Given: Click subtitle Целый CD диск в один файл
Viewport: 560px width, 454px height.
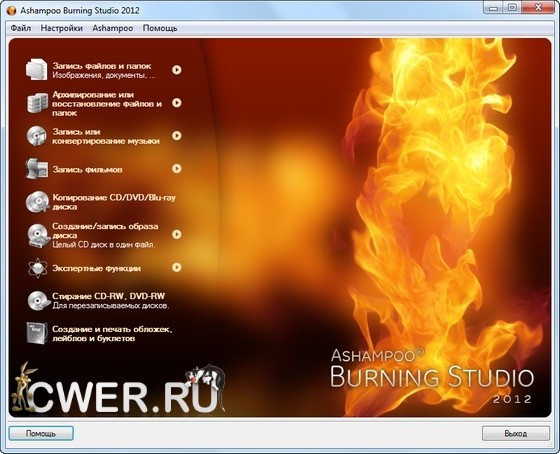Looking at the screenshot, I should 104,245.
